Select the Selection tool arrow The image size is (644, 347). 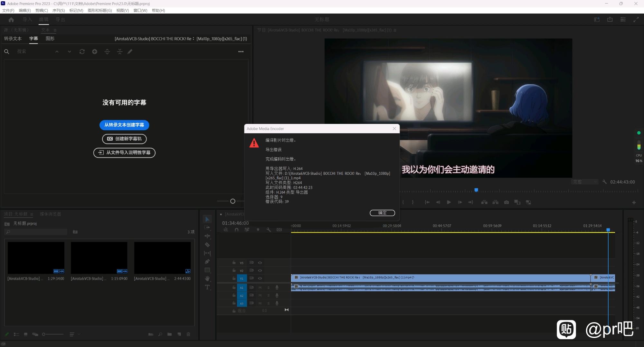[207, 219]
